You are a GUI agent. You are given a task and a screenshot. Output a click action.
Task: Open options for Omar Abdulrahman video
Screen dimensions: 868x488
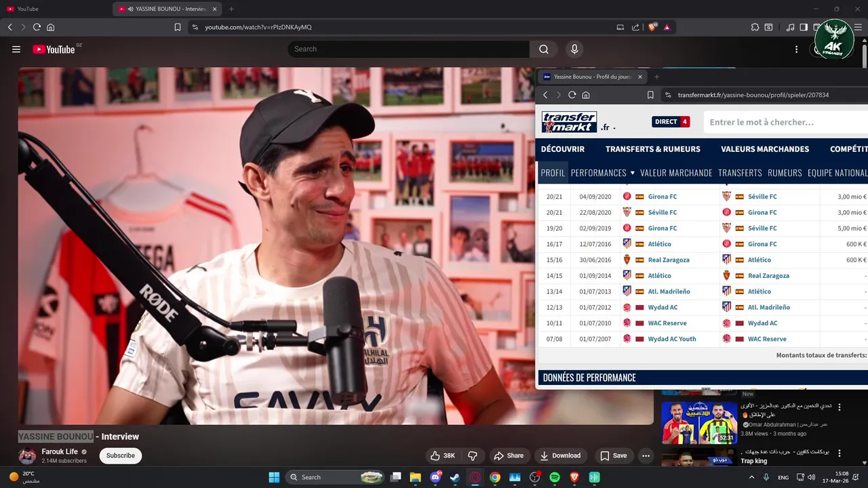point(840,407)
